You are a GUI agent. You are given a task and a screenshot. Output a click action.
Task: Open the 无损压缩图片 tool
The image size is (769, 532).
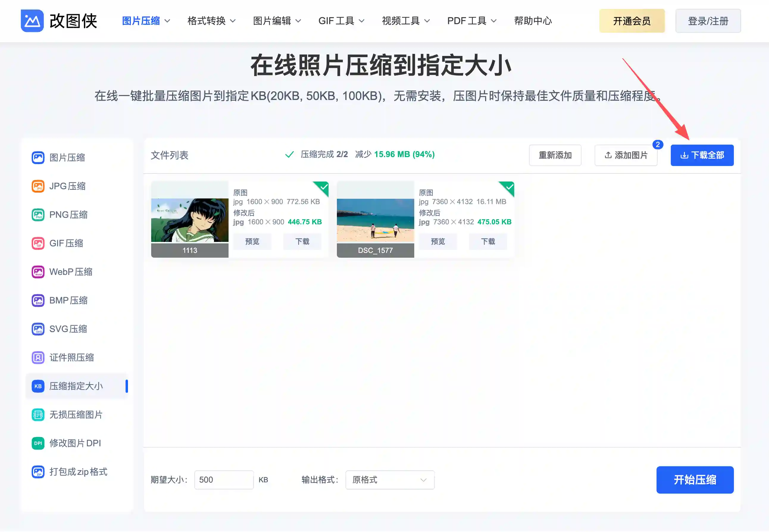[x=76, y=415]
